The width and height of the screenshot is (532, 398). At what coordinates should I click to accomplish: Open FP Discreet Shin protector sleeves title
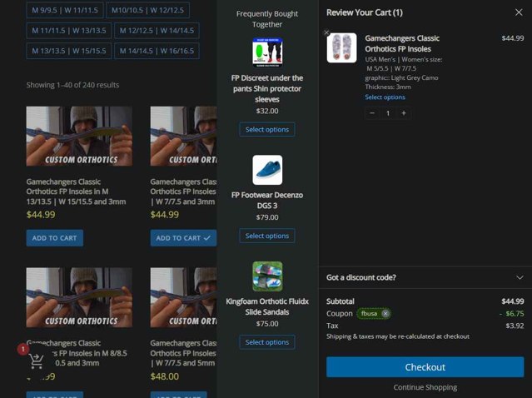267,88
